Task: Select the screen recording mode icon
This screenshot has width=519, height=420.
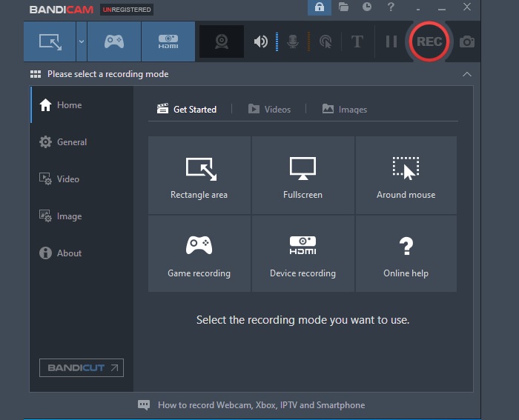Action: click(x=50, y=41)
